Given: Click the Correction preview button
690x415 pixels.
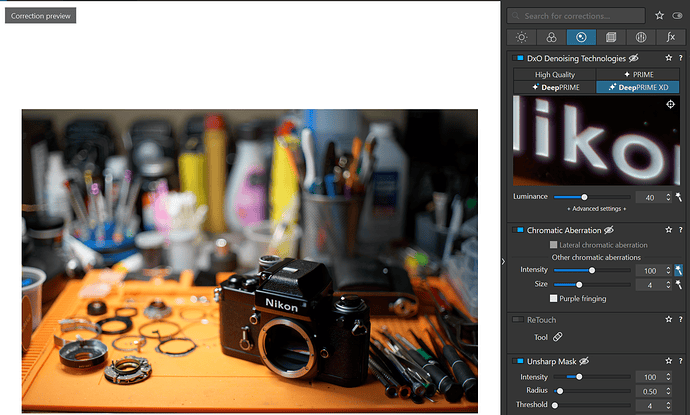Looking at the screenshot, I should click(x=40, y=16).
